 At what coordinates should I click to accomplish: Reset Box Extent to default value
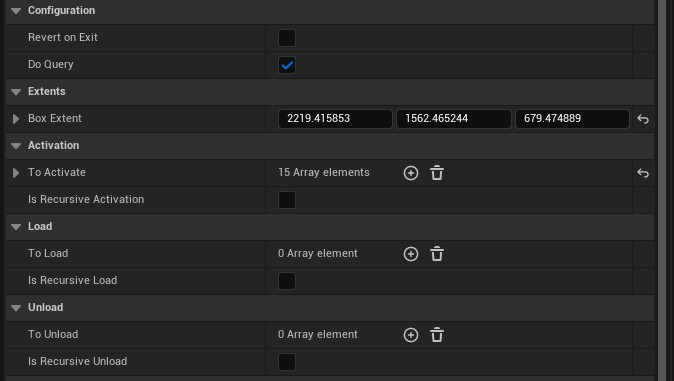pyautogui.click(x=643, y=119)
